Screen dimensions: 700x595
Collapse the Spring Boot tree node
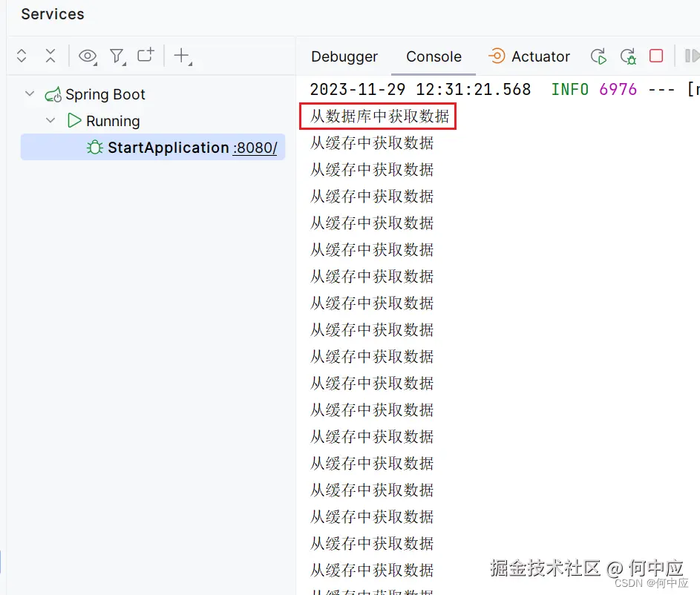coord(29,94)
